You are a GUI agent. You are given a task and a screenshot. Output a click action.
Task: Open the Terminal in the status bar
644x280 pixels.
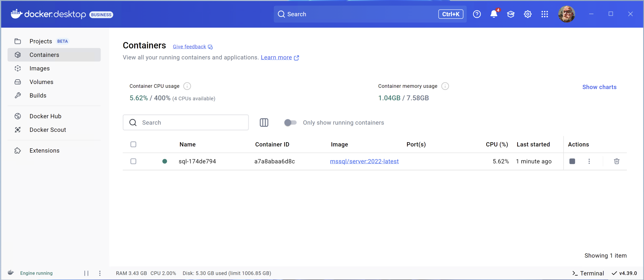click(x=588, y=273)
